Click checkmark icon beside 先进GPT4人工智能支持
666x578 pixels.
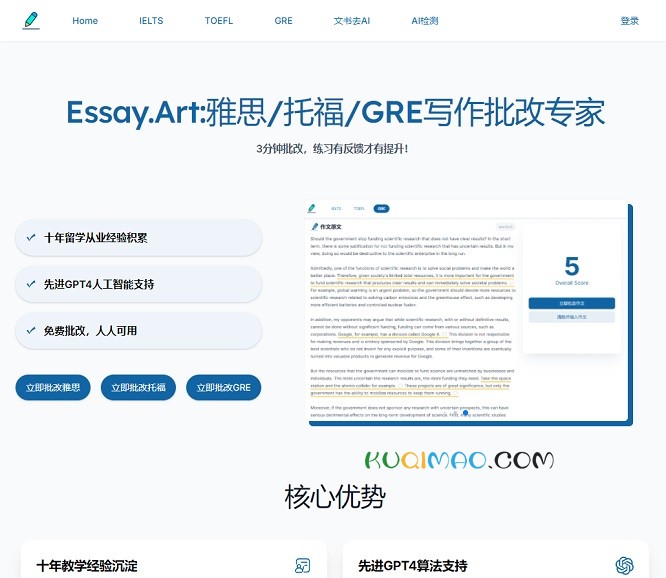tap(31, 284)
